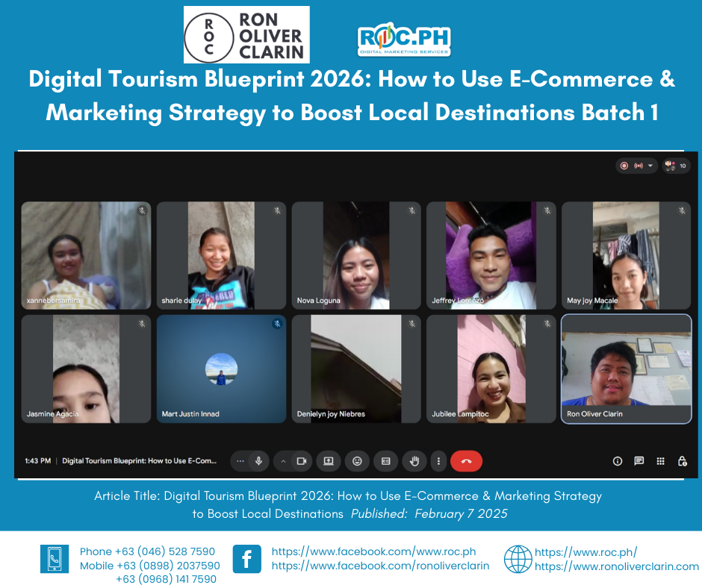Toggle the microphone on or off
This screenshot has width=702, height=588.
[x=258, y=461]
